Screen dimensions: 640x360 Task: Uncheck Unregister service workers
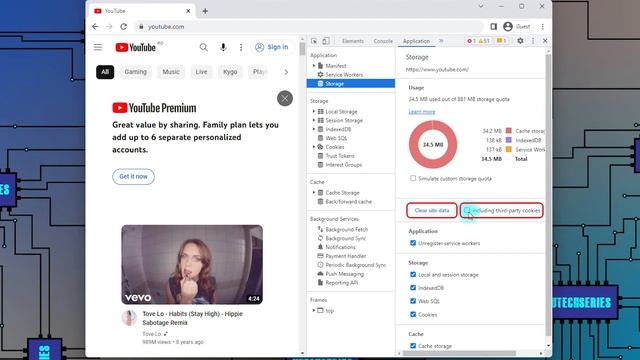[413, 243]
